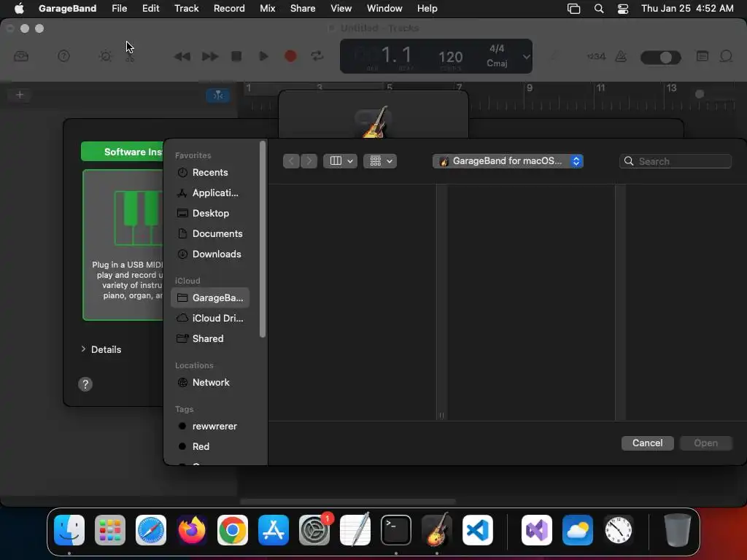The image size is (747, 560).
Task: Open the Apple menu
Action: tap(19, 9)
